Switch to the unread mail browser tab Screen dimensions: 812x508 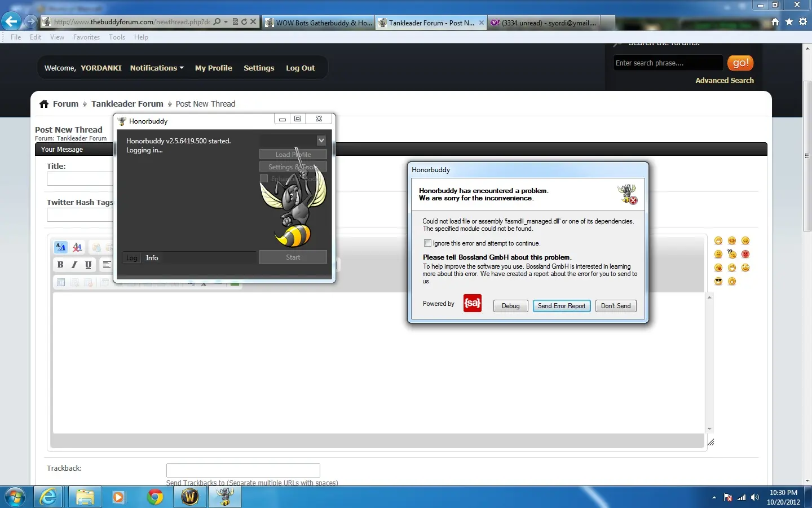pyautogui.click(x=544, y=23)
